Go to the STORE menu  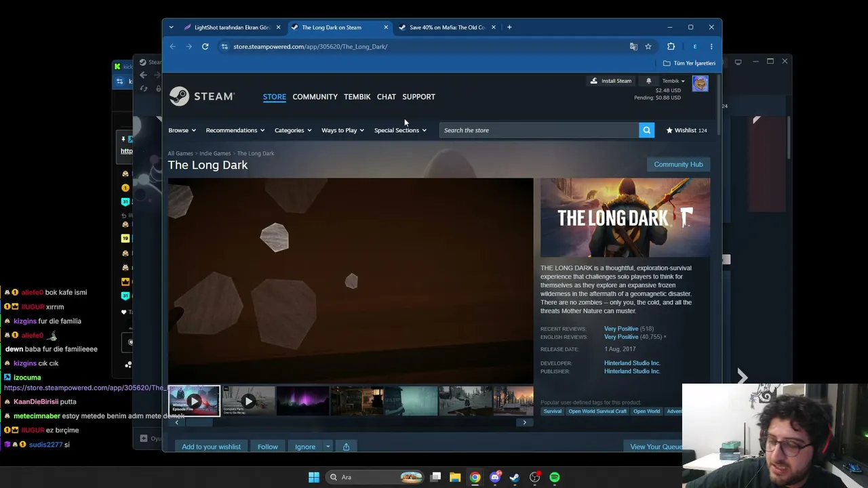pyautogui.click(x=275, y=97)
